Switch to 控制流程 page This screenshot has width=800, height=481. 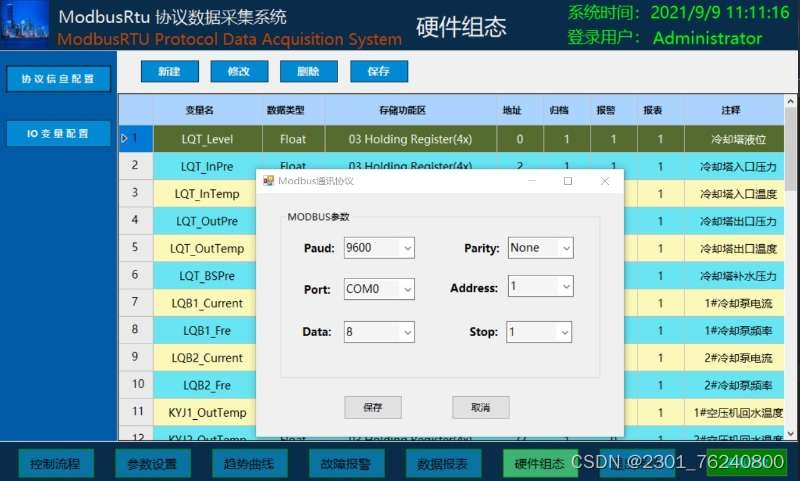coord(56,464)
